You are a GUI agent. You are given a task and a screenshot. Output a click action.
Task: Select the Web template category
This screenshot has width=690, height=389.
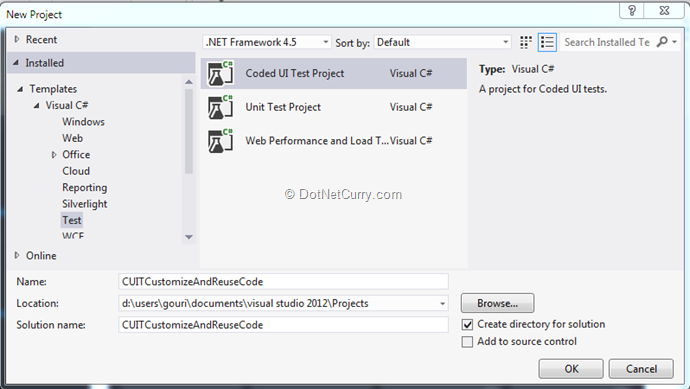click(72, 138)
